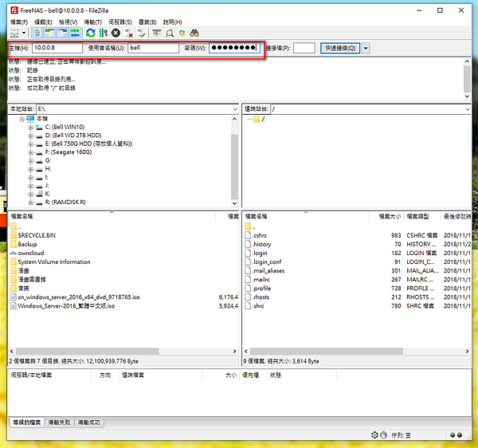Open the Edit menu 編輯(E)
This screenshot has width=478, height=448.
(x=43, y=22)
